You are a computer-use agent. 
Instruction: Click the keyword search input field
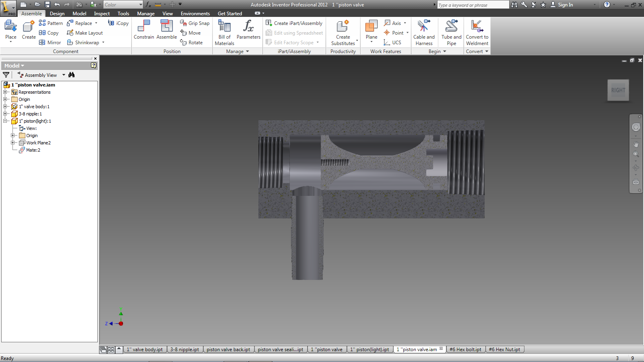pyautogui.click(x=473, y=5)
